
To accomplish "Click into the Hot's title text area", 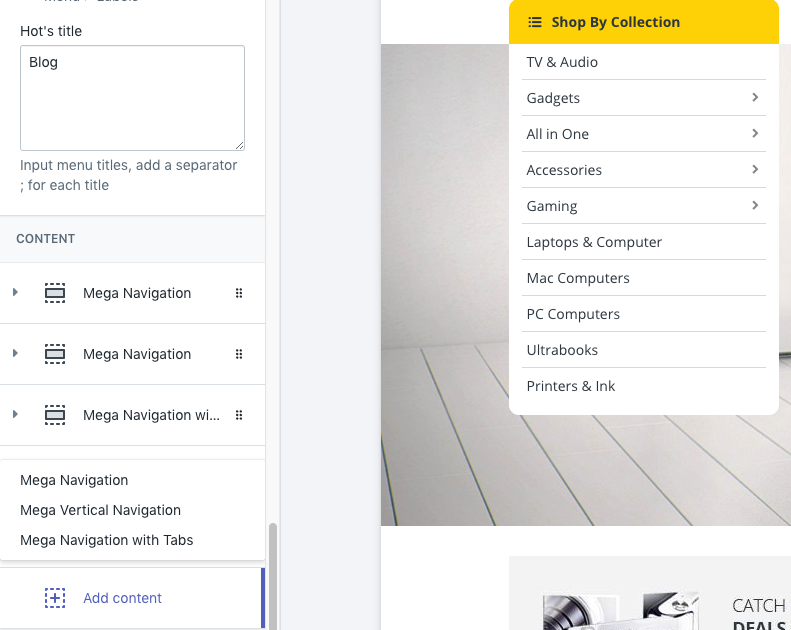I will (132, 98).
